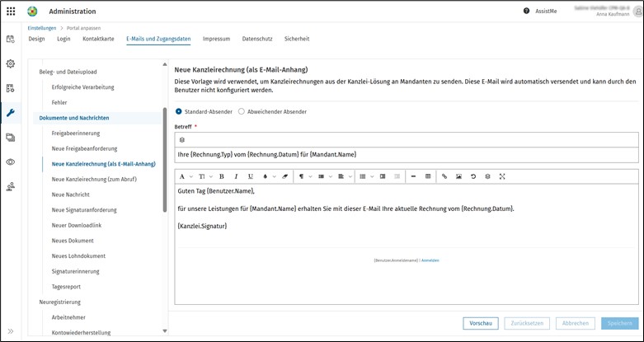Toggle bold formatting
This screenshot has width=644, height=342.
point(221,176)
